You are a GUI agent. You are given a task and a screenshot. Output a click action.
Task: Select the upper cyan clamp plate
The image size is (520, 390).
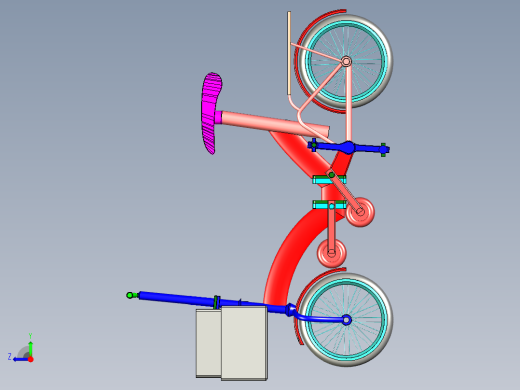click(321, 181)
